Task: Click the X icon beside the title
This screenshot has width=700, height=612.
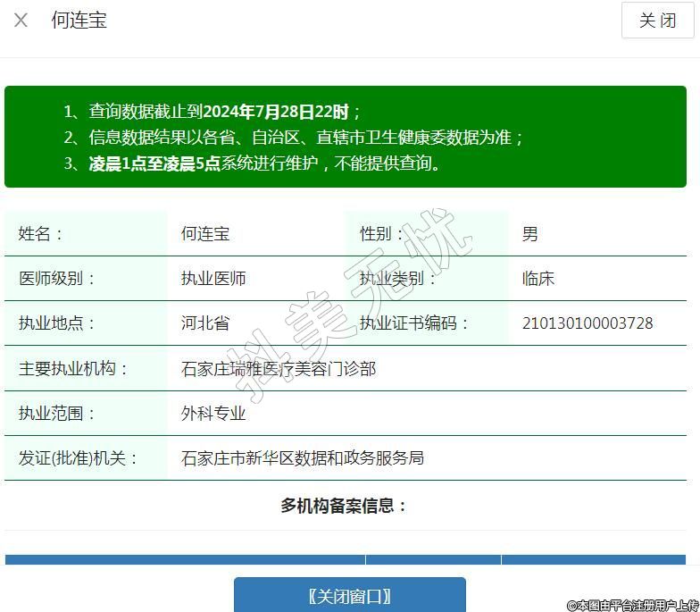Action: 21,21
